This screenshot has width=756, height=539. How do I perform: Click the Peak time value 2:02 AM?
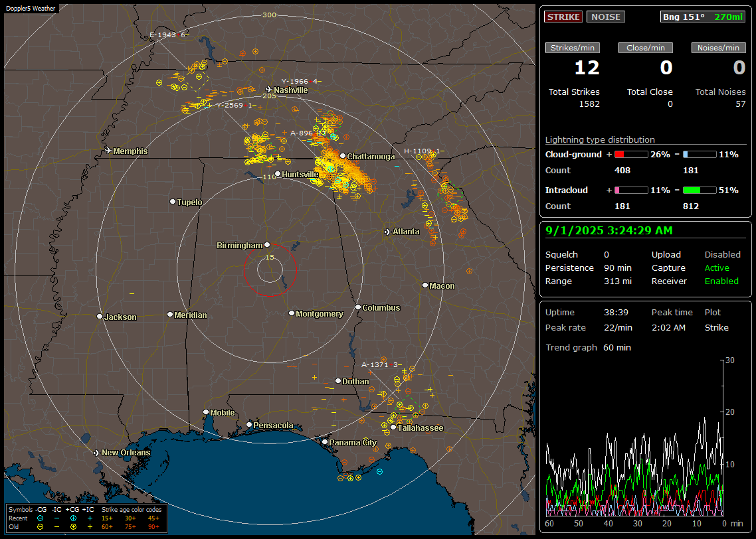pos(668,327)
